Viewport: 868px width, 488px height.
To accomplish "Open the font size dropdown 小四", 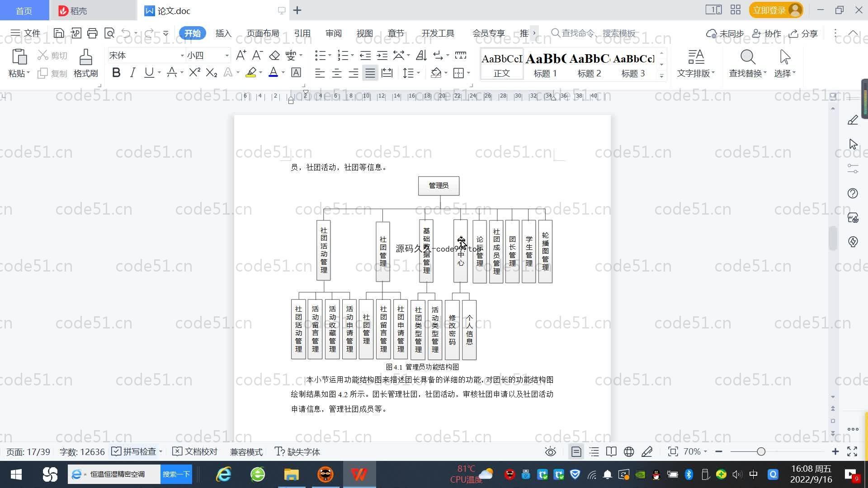I will (227, 56).
